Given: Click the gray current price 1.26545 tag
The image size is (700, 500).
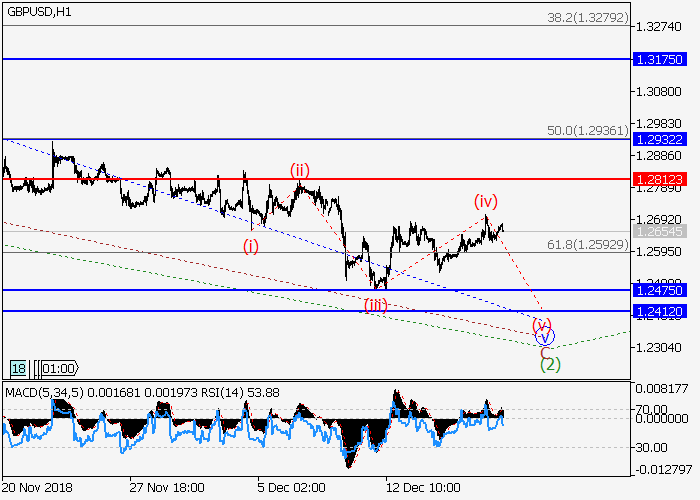Looking at the screenshot, I should (659, 231).
